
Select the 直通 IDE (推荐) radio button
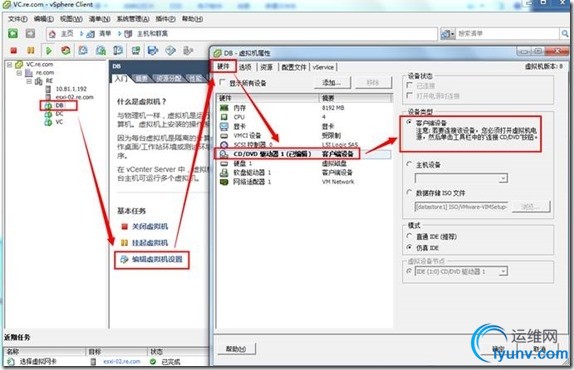coord(409,236)
